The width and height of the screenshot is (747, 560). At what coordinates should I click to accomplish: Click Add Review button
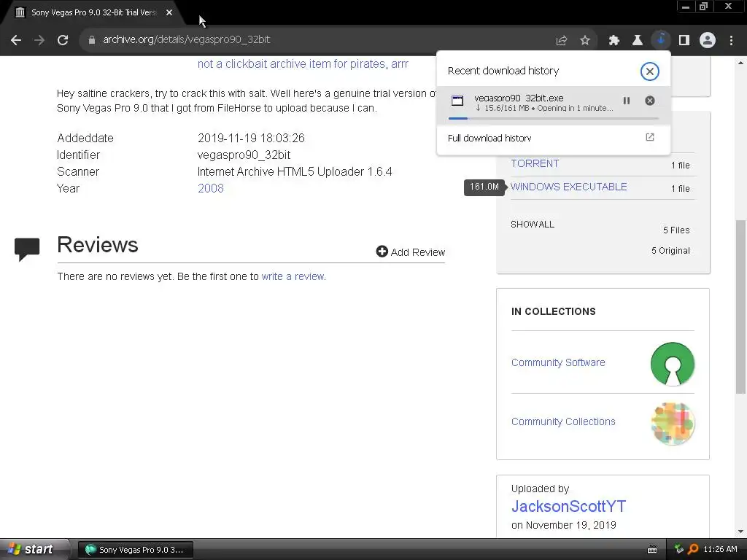point(410,252)
